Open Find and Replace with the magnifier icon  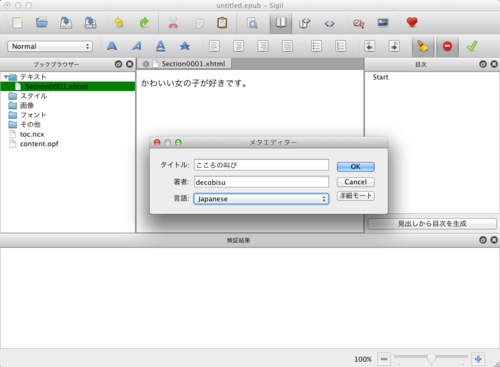(x=252, y=23)
